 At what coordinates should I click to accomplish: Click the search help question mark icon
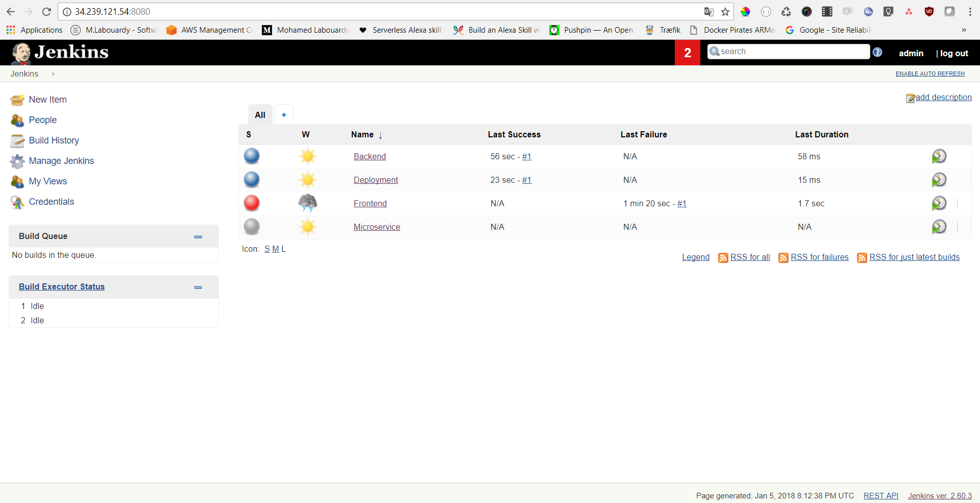(x=877, y=52)
